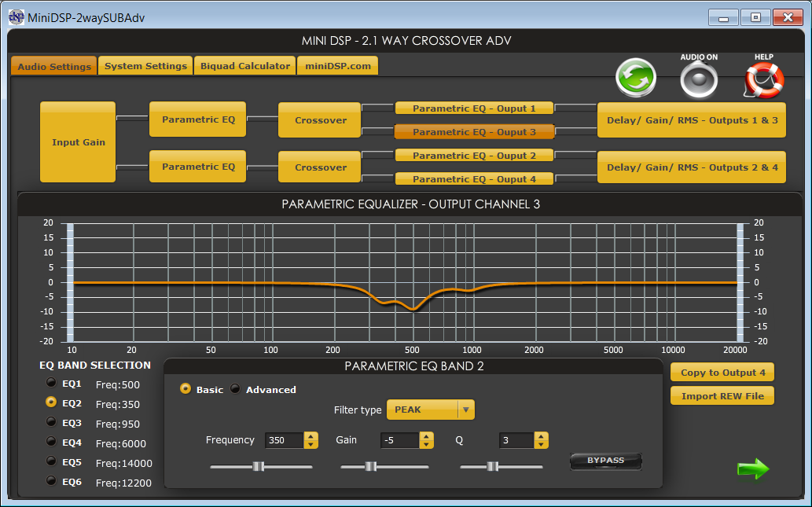
Task: Click Import REW File button
Action: point(722,395)
